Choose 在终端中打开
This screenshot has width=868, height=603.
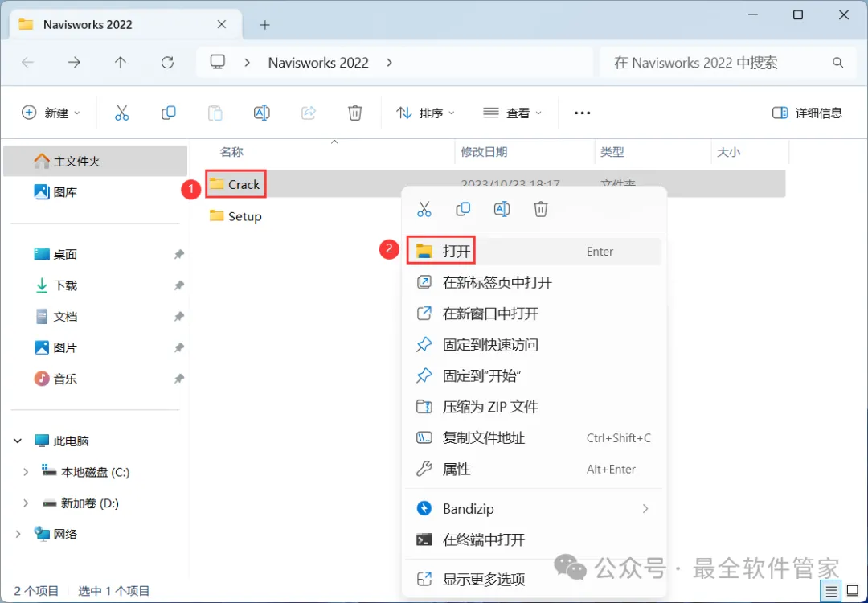pos(534,539)
